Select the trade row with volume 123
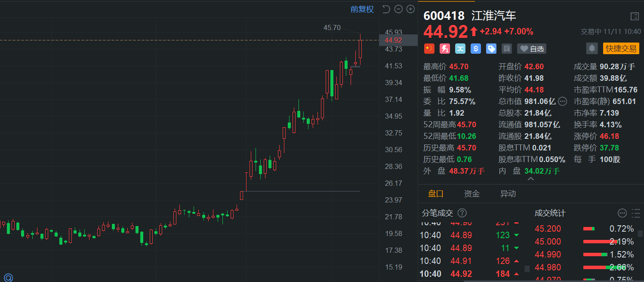The height and width of the screenshot is (282, 644). pyautogui.click(x=470, y=235)
